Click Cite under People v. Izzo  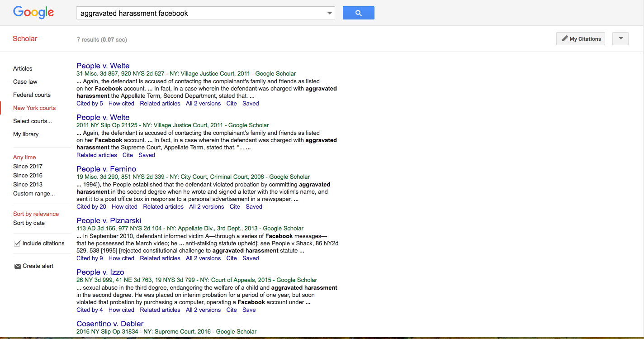click(231, 310)
